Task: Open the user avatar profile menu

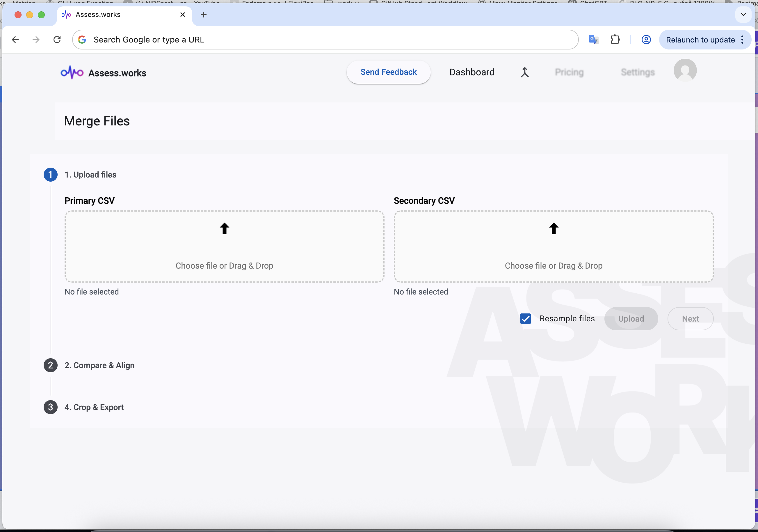Action: [685, 70]
